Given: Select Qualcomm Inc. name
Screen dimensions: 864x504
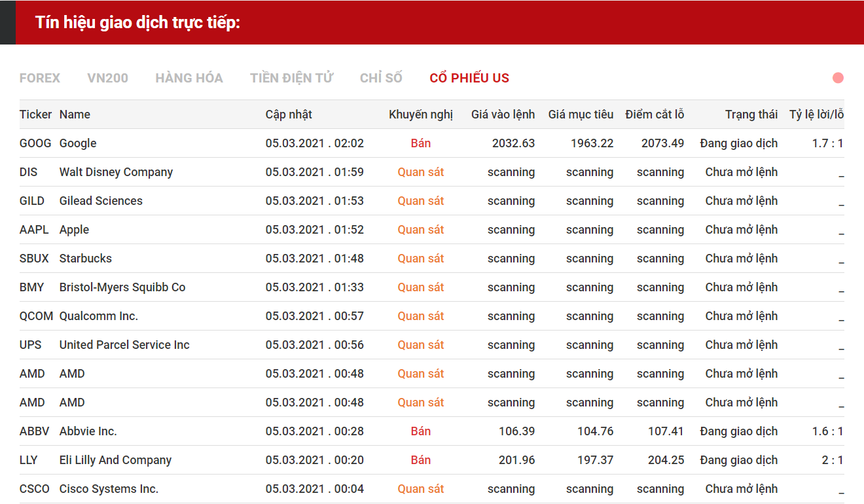Looking at the screenshot, I should pos(99,316).
